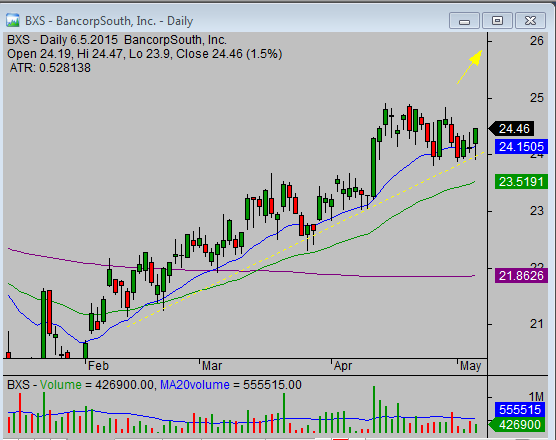Screen dimensions: 556x440
Task: Click the Apr marker on time axis
Action: coord(343,366)
